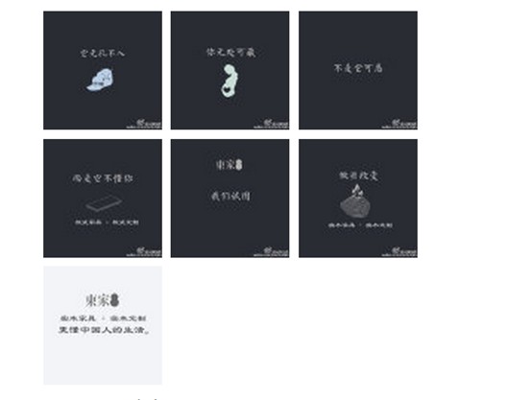Click subtitle line beneath the flat board

(x=107, y=223)
